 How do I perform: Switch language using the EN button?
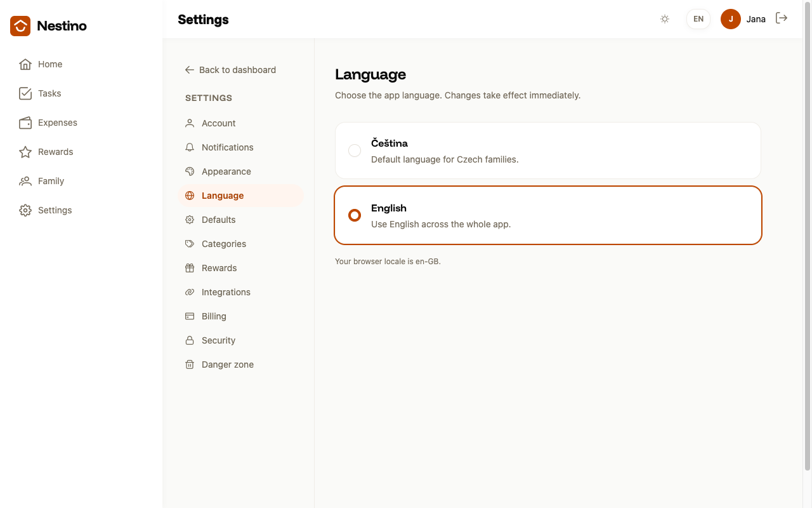point(698,19)
